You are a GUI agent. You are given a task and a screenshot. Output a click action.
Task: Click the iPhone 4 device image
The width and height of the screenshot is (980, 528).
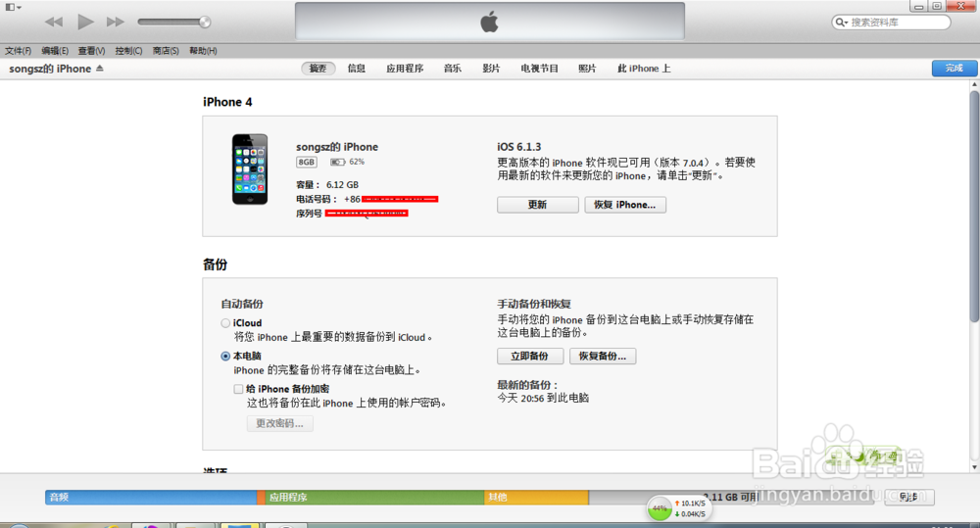click(250, 168)
